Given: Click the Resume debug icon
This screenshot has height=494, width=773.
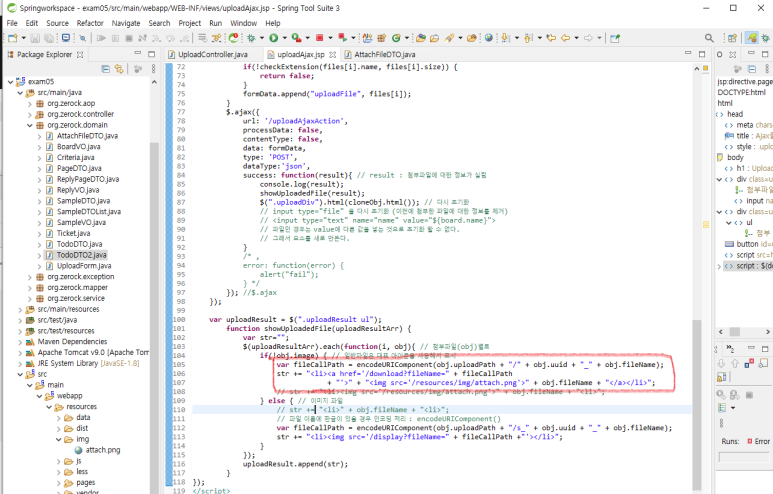Looking at the screenshot, I should [102, 38].
